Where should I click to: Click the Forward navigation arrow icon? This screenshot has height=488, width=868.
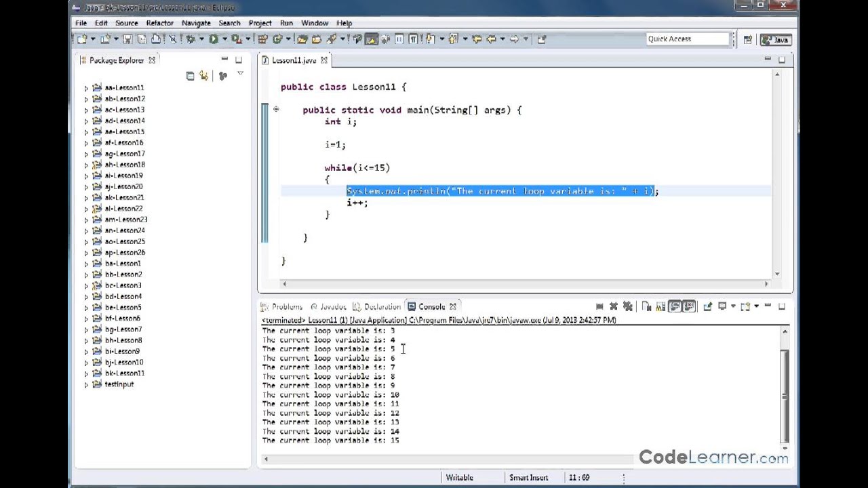coord(513,39)
